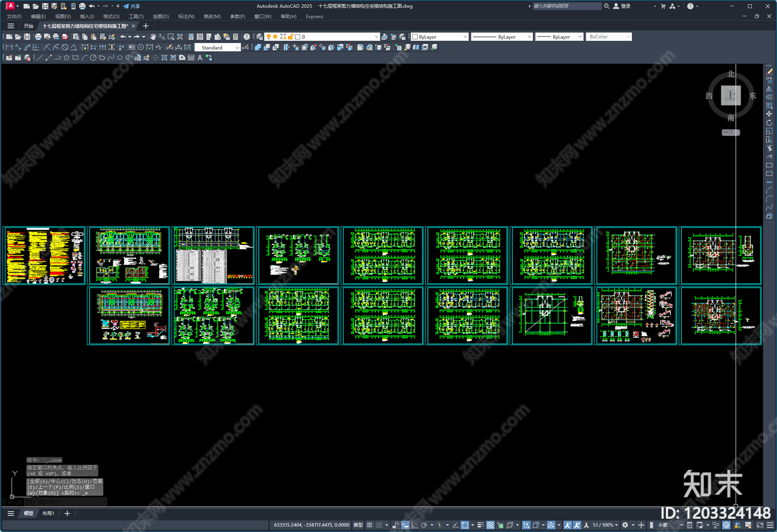Click the Redo arrow in standard toolbar
This screenshot has width=777, height=532.
click(137, 37)
